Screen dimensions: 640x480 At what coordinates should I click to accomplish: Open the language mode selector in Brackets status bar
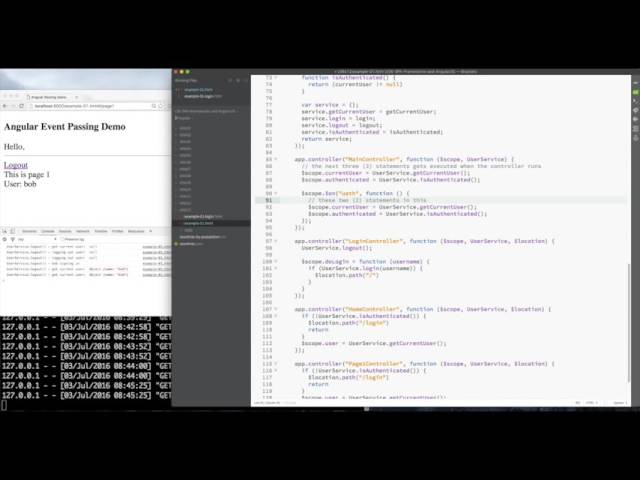tap(592, 403)
